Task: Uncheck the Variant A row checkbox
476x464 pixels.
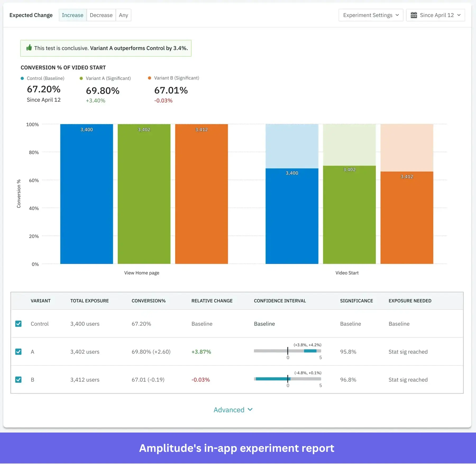Action: 18,352
